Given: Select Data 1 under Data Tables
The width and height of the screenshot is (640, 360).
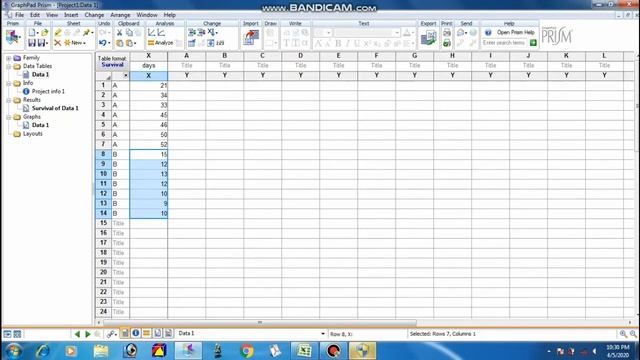Looking at the screenshot, I should coord(40,74).
